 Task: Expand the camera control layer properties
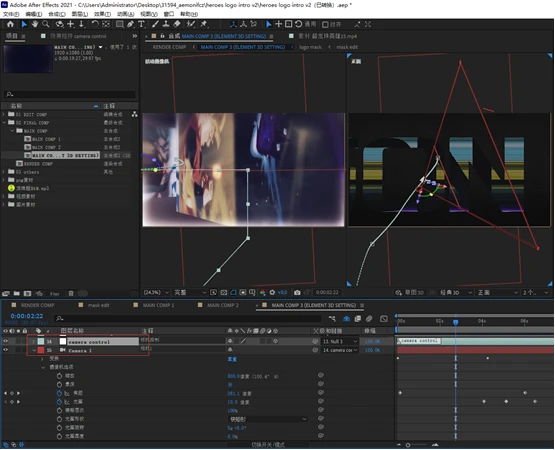coord(34,341)
